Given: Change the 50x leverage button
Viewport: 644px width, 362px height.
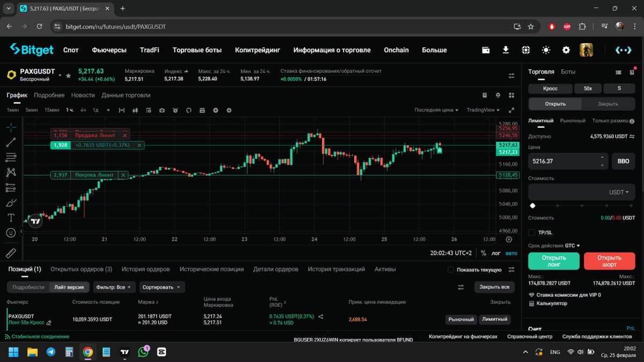Looking at the screenshot, I should [588, 88].
